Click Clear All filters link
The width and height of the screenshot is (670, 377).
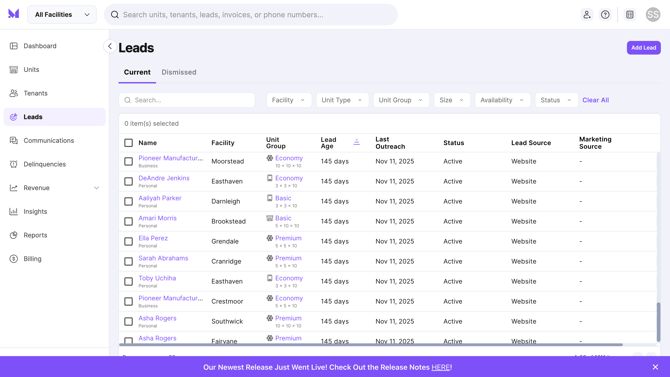coord(595,100)
